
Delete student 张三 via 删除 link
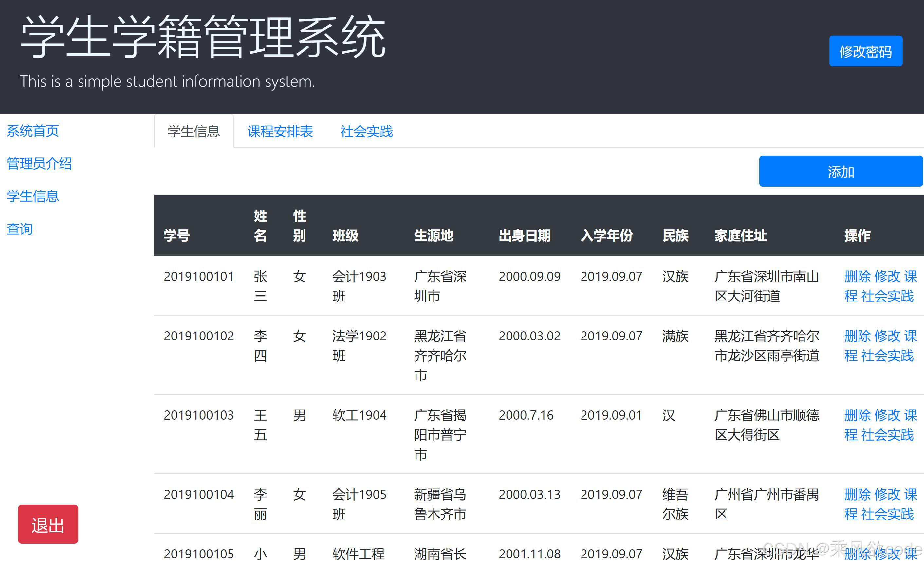tap(857, 276)
